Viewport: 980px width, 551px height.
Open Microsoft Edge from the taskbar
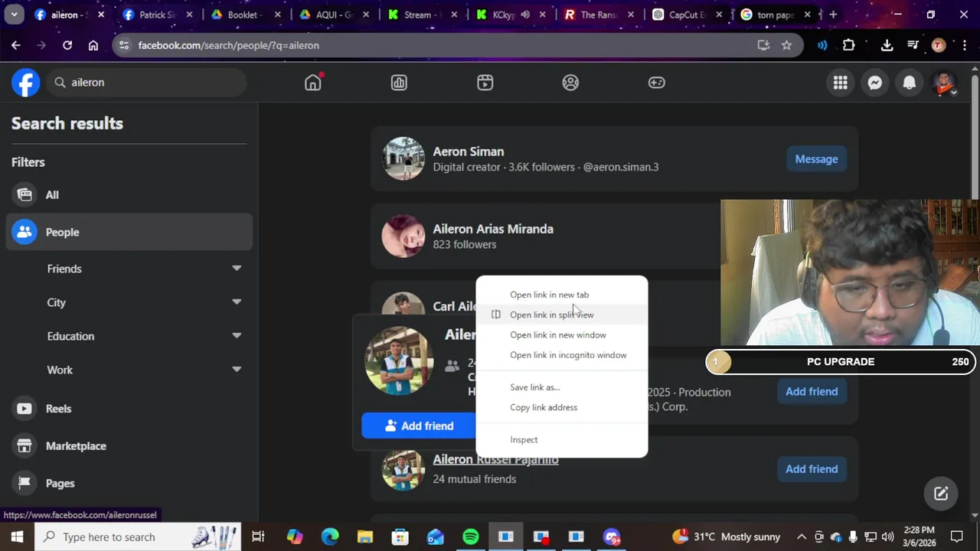[330, 536]
